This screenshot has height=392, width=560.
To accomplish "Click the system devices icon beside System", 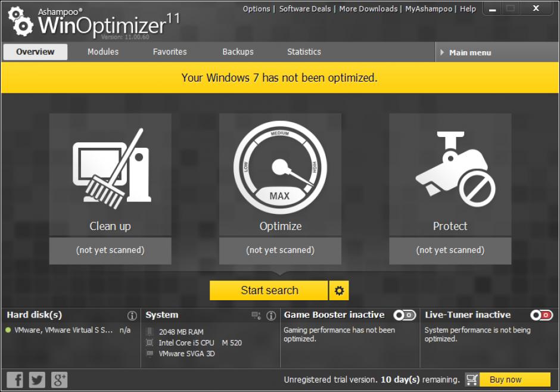I will click(256, 316).
